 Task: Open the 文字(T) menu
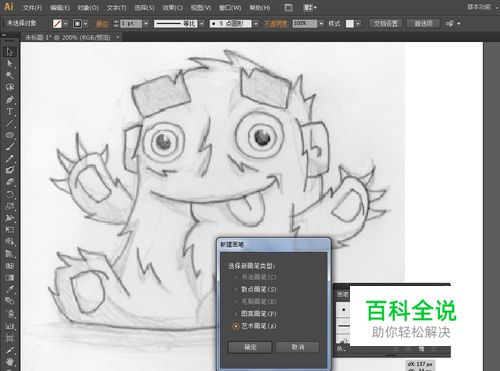(x=117, y=7)
